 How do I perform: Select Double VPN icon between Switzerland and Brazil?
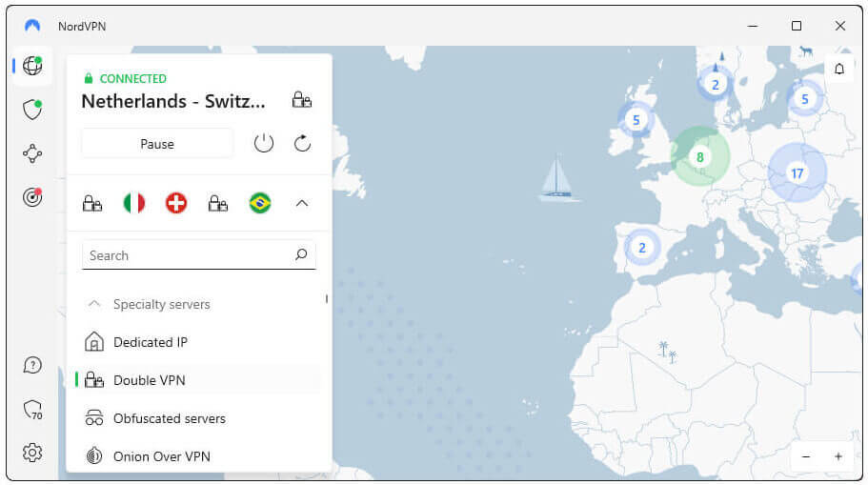click(218, 203)
